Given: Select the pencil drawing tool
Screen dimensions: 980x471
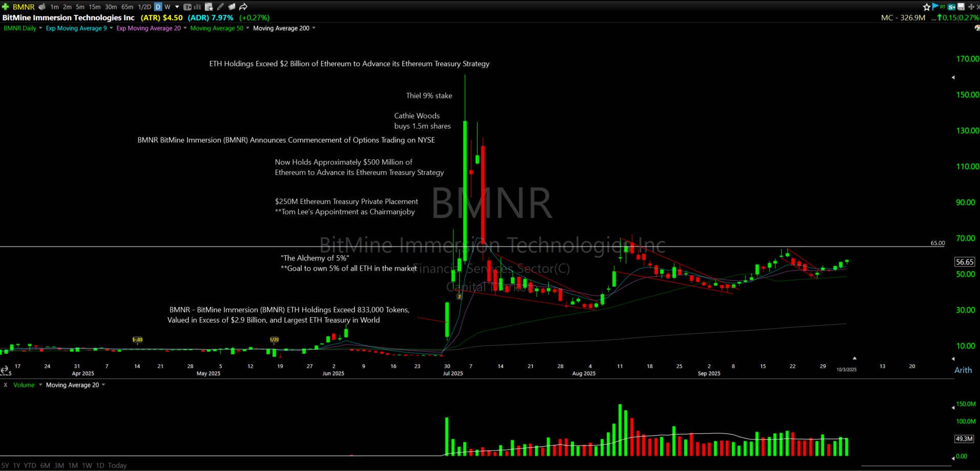Looking at the screenshot, I should [220, 7].
